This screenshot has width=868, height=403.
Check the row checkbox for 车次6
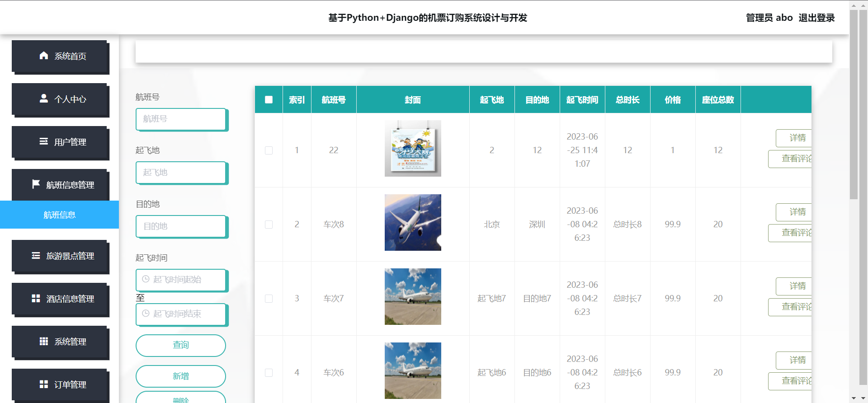pyautogui.click(x=269, y=373)
